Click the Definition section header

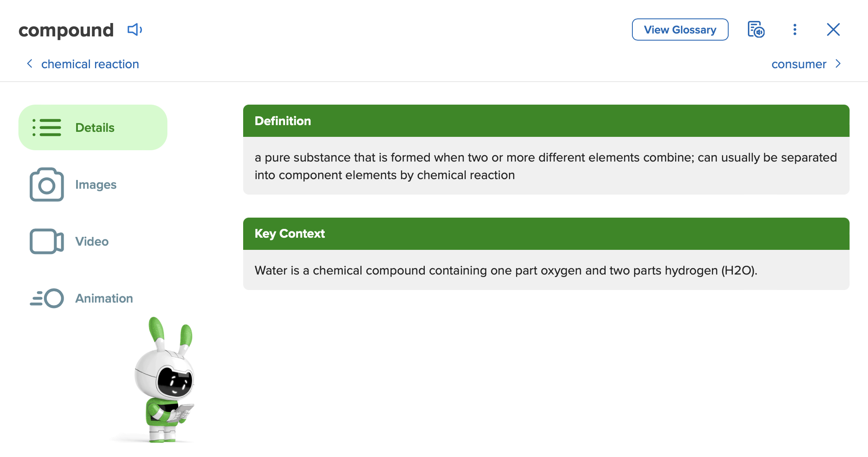(x=546, y=121)
